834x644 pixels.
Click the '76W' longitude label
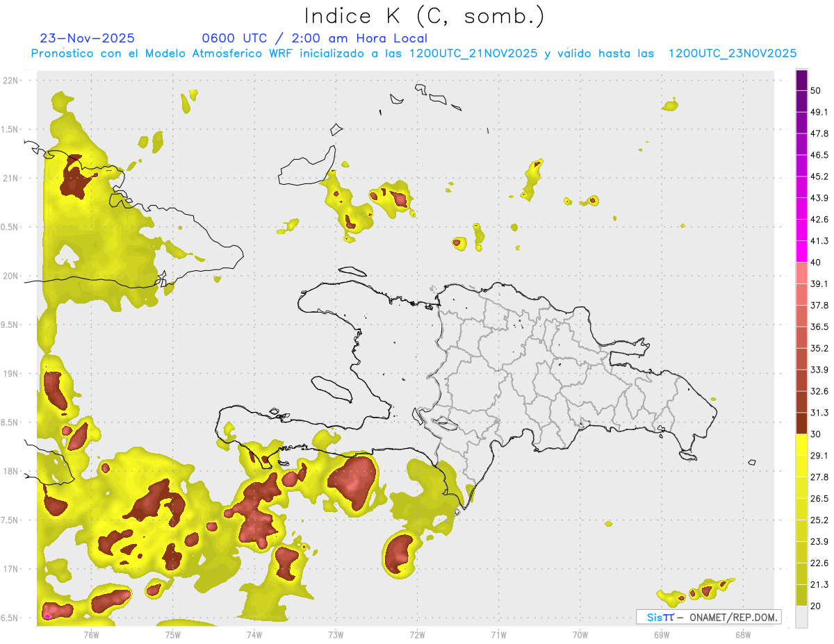coord(91,634)
